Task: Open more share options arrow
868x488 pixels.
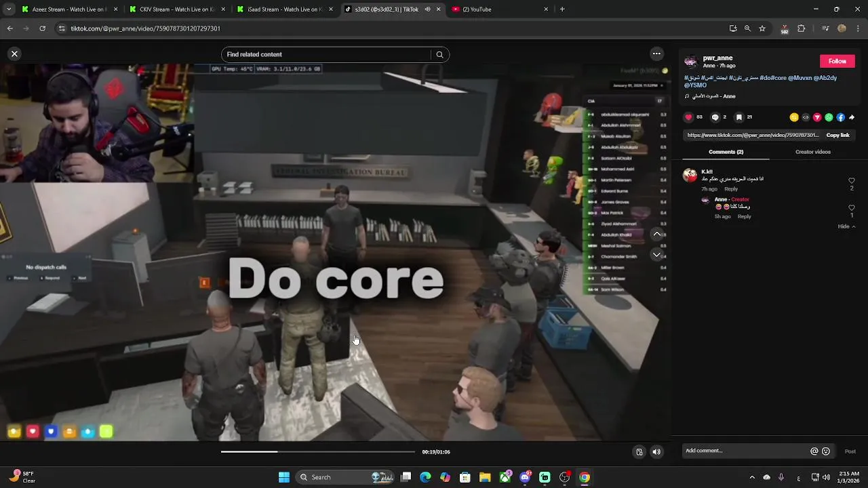Action: (852, 117)
